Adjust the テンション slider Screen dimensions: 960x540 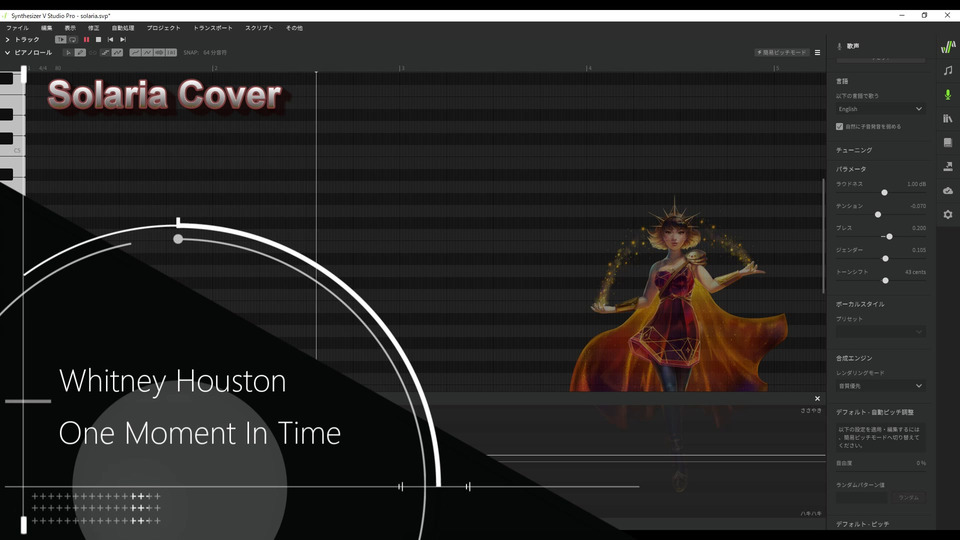pos(878,214)
